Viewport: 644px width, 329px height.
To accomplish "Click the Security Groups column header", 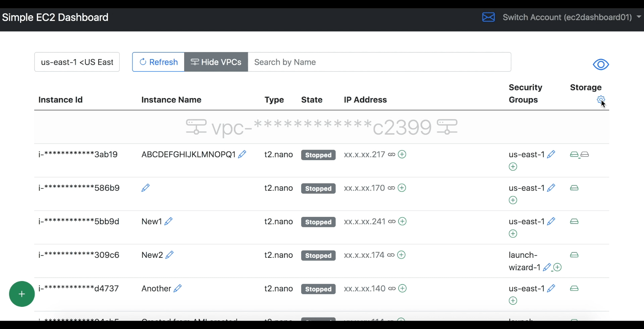I will pyautogui.click(x=526, y=94).
